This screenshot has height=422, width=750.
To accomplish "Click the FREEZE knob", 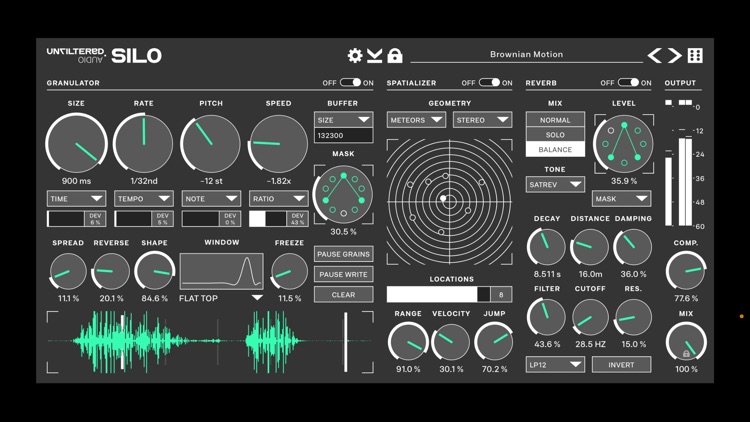I will 289,271.
